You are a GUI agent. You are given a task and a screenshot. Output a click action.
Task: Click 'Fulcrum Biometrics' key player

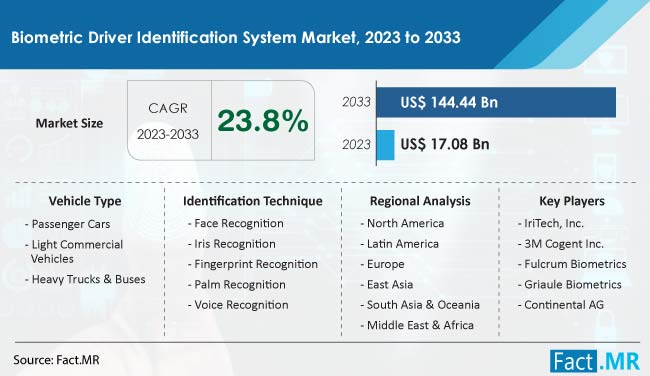572,264
